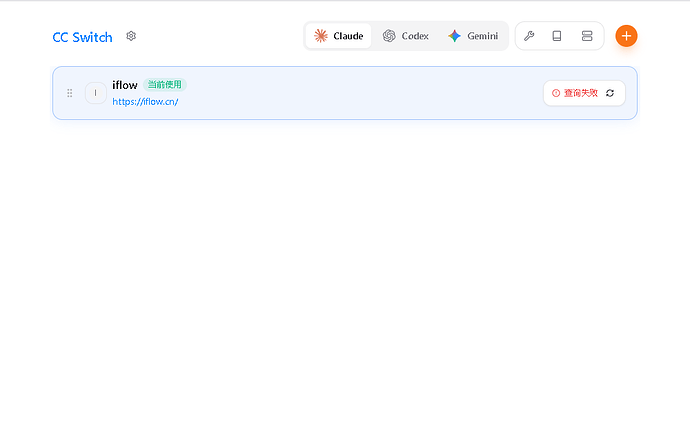The image size is (690, 448).
Task: Switch to the Claude tab label
Action: pyautogui.click(x=348, y=36)
